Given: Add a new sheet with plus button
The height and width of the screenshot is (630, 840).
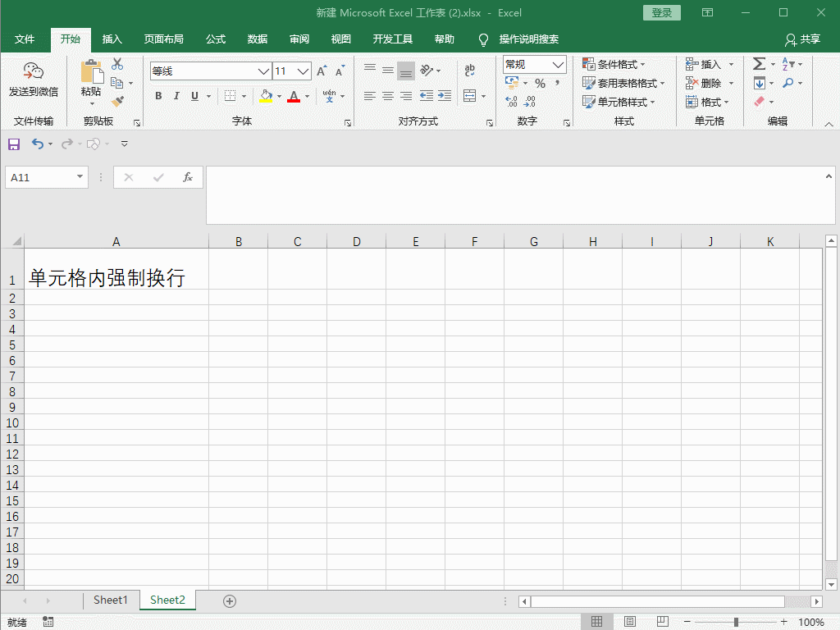Looking at the screenshot, I should pos(230,601).
